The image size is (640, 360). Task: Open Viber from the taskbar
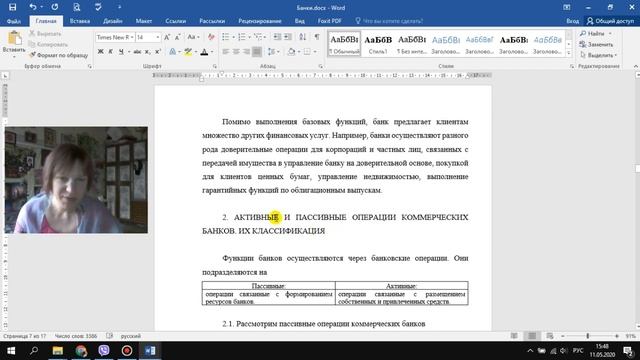coord(104,351)
